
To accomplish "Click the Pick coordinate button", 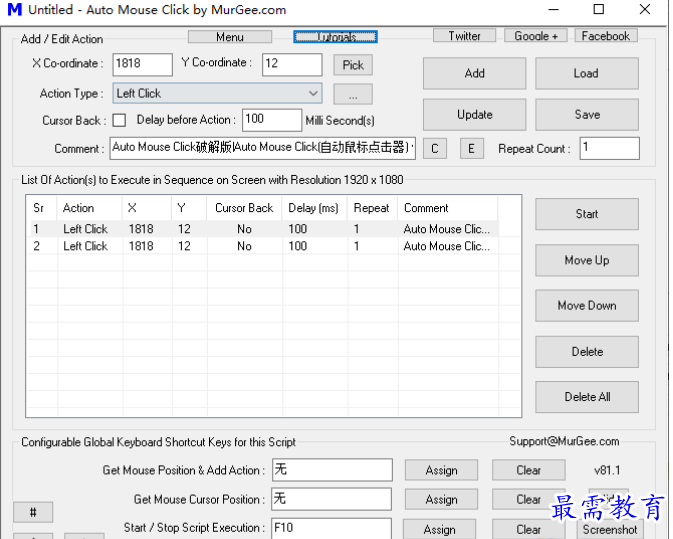I will pyautogui.click(x=353, y=65).
